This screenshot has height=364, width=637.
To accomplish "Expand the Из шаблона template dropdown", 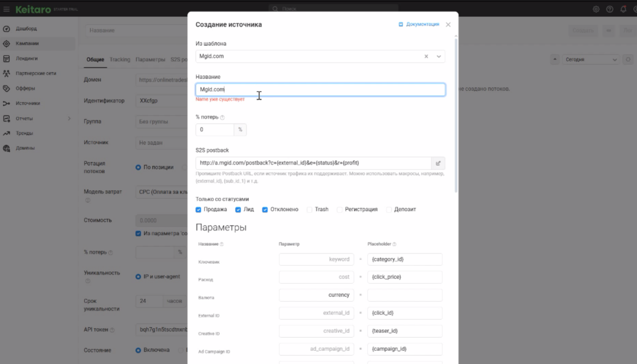I will tap(438, 56).
